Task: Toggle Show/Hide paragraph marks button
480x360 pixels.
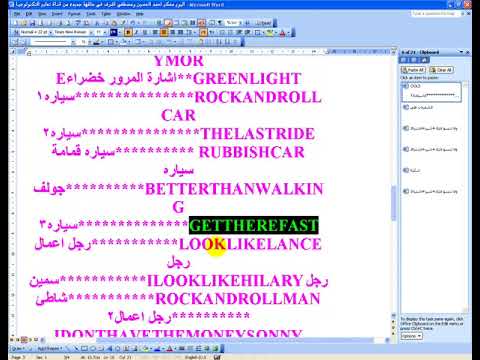Action: [x=220, y=23]
